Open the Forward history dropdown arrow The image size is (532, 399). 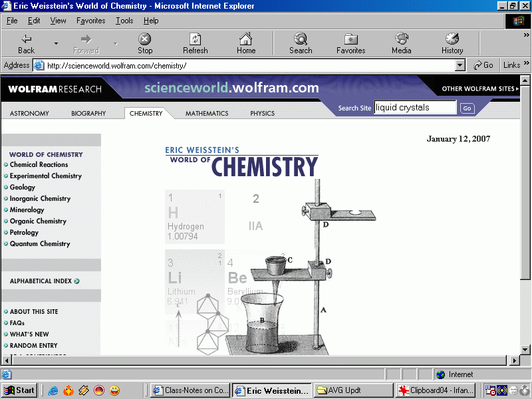point(115,43)
